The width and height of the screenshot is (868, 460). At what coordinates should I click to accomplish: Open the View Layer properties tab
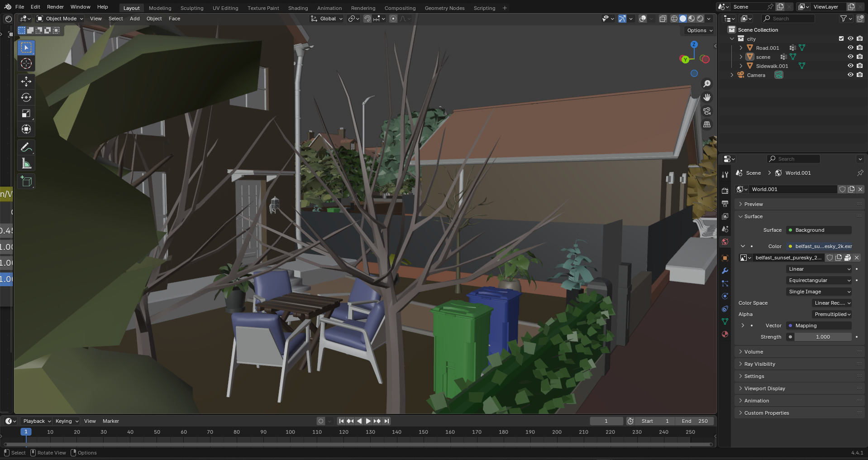tap(725, 216)
